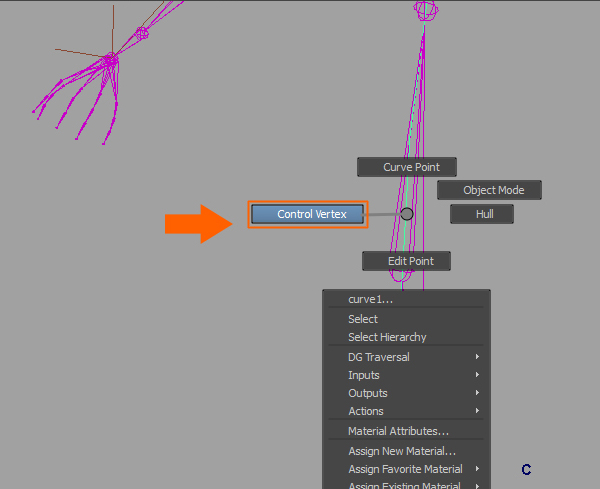
Task: Expand the DG Traversal submenu
Action: point(406,357)
